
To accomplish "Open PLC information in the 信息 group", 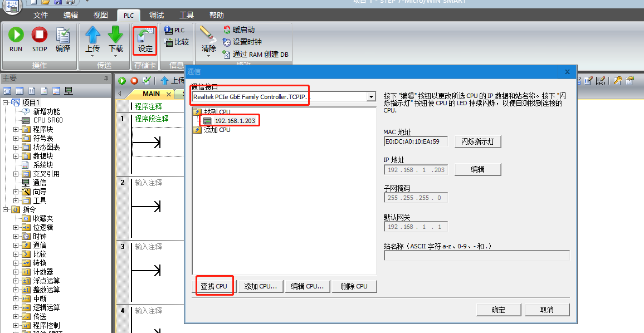I will pos(174,30).
